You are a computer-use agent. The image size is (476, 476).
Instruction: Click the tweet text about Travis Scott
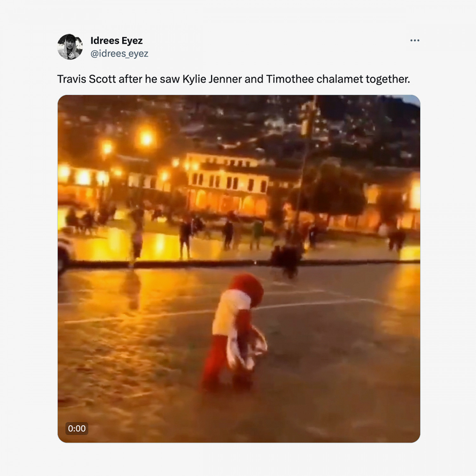[234, 79]
